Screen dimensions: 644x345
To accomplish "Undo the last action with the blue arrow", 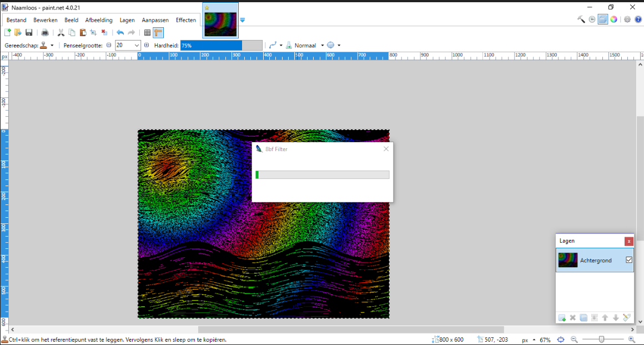I will click(x=120, y=32).
